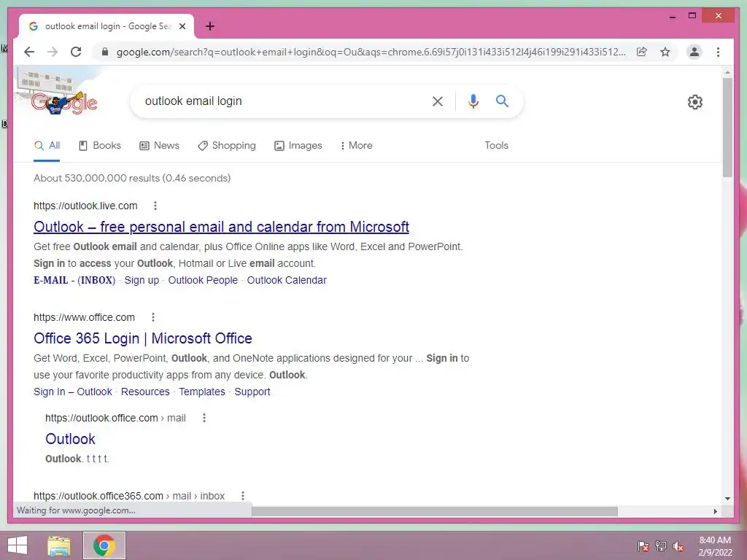Switch to the Images tab
The width and height of the screenshot is (747, 560).
[298, 146]
